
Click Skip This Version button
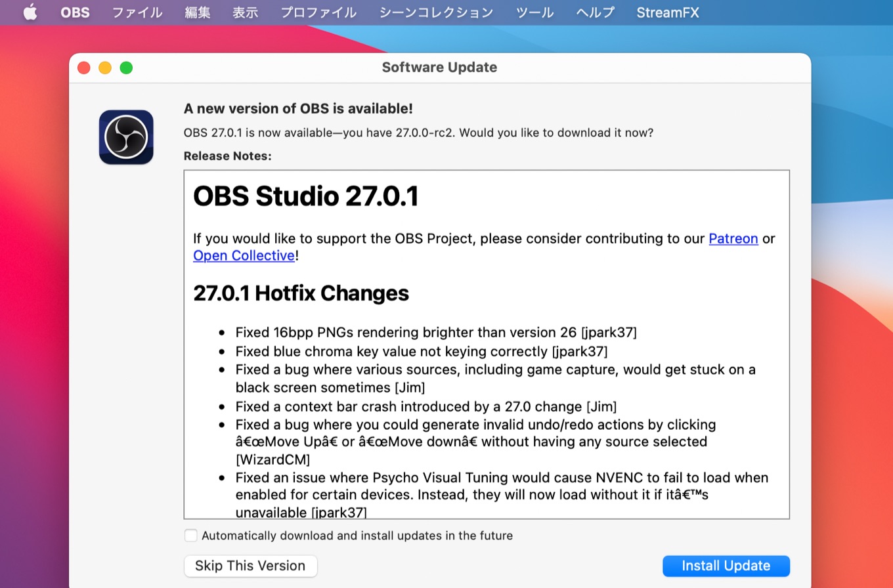pos(250,566)
